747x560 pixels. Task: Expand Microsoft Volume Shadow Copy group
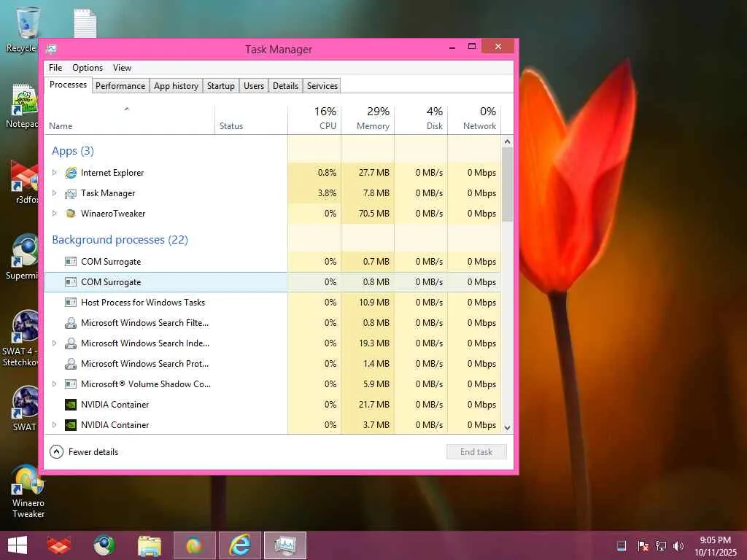point(54,384)
